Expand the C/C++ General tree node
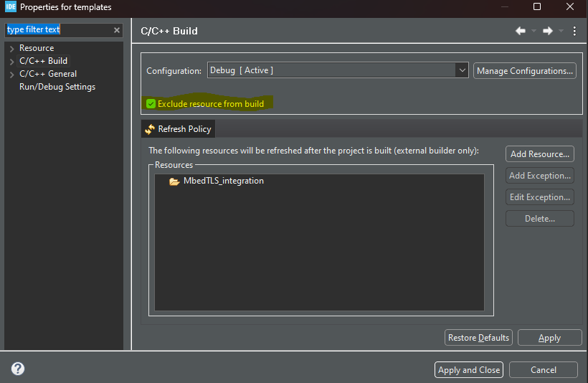The width and height of the screenshot is (588, 383). click(x=12, y=75)
